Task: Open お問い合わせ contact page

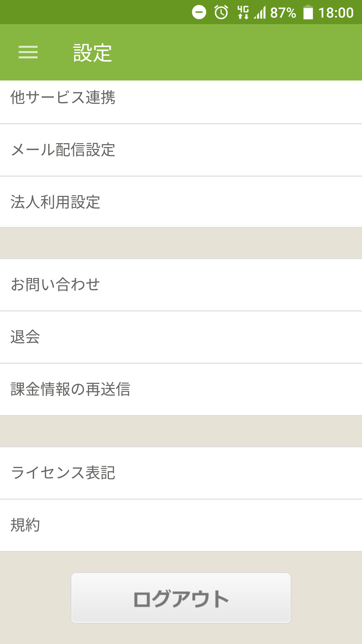Action: (181, 285)
